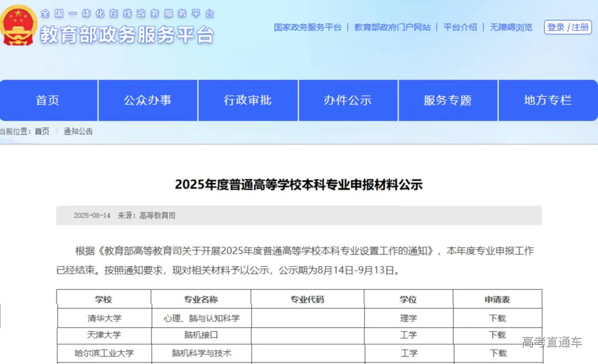Viewport: 598px width, 364px height.
Task: Open the 平台介绍 page
Action: tap(459, 27)
